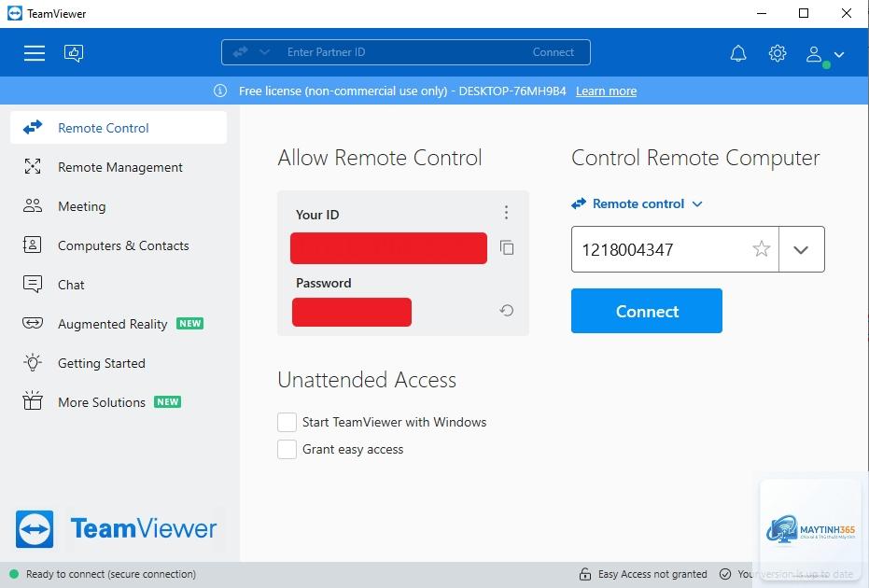This screenshot has width=869, height=588.
Task: Open the notifications bell
Action: (x=737, y=53)
